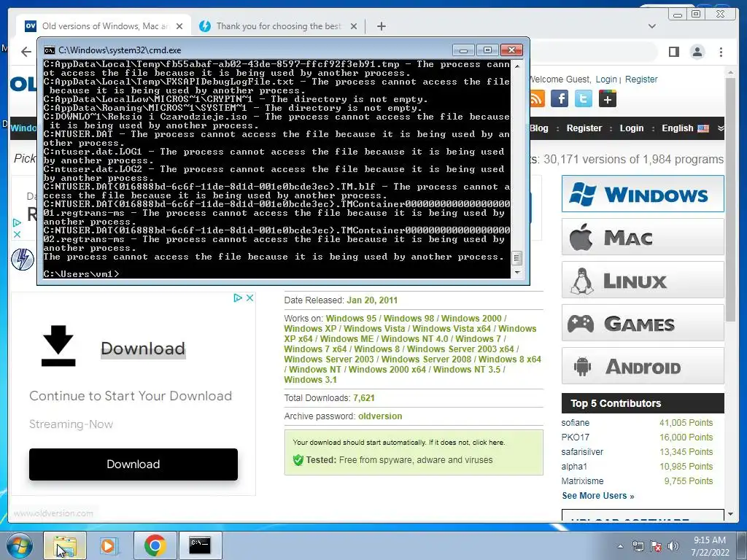Open Action Center flag tray icon
This screenshot has height=560, width=747.
tap(656, 546)
